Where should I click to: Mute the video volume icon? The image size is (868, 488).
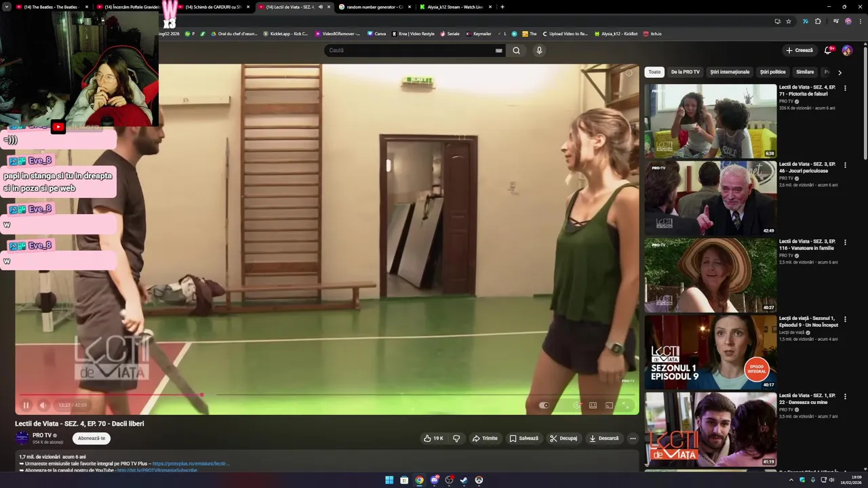click(x=43, y=405)
